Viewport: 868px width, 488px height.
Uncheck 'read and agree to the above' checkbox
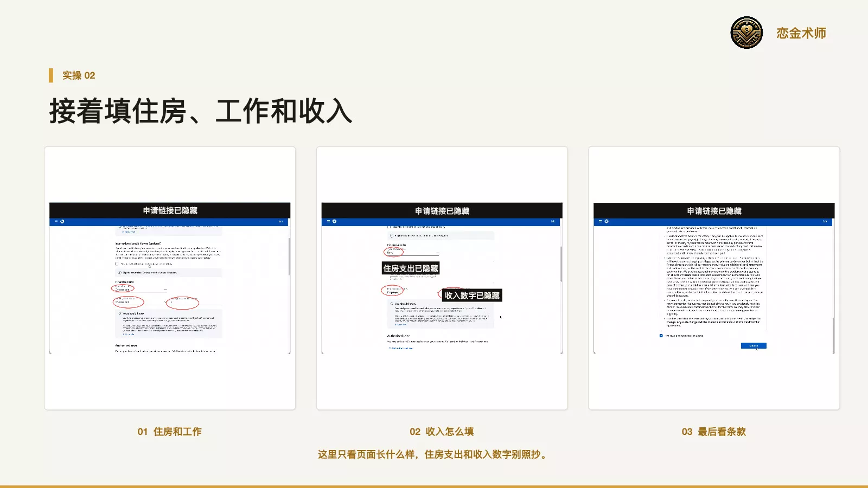(x=661, y=336)
